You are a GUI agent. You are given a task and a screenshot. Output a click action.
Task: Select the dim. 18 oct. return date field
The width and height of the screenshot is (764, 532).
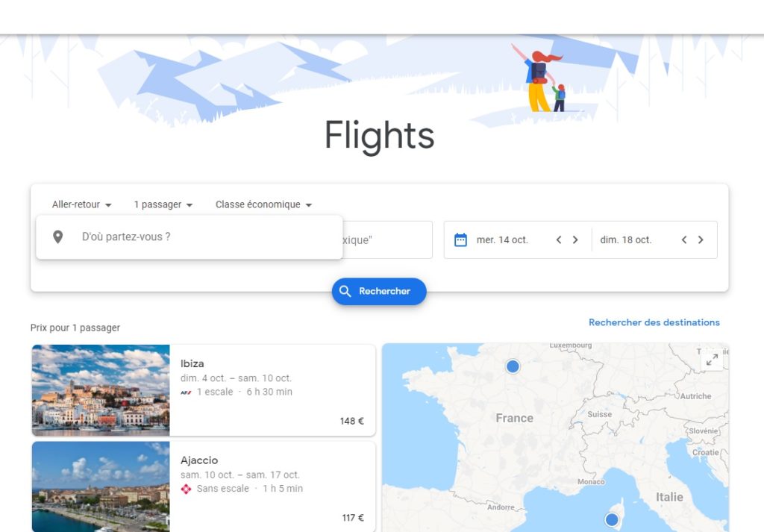626,240
